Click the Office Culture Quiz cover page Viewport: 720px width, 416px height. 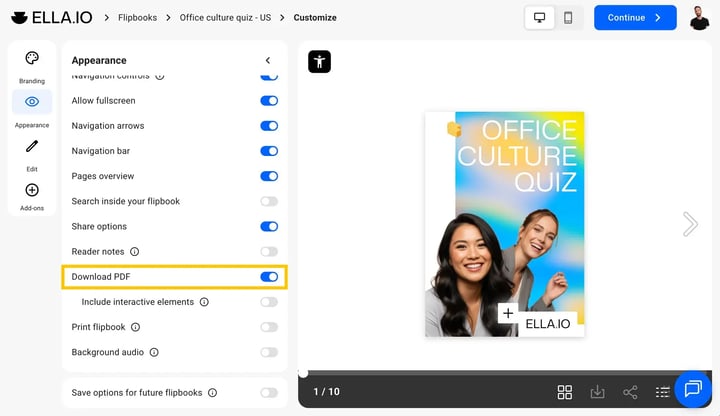[x=505, y=224]
